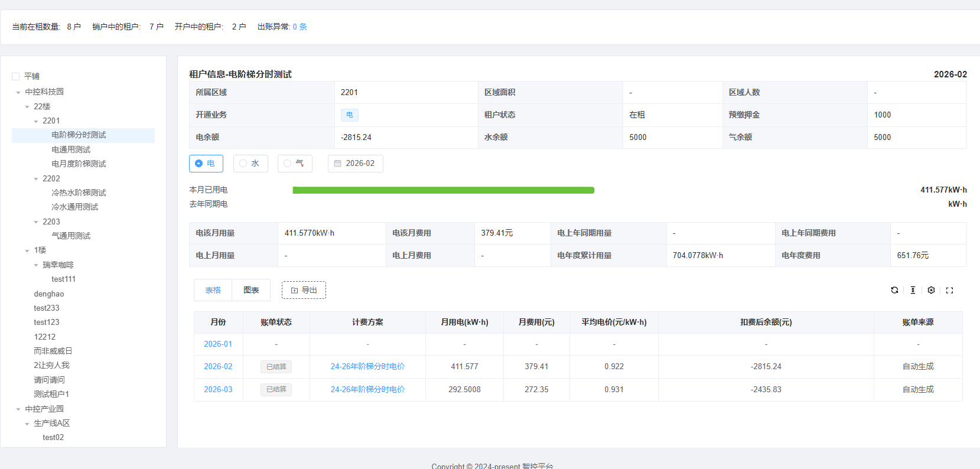Check the 平铺 checkbox
The width and height of the screenshot is (980, 469).
(x=16, y=76)
